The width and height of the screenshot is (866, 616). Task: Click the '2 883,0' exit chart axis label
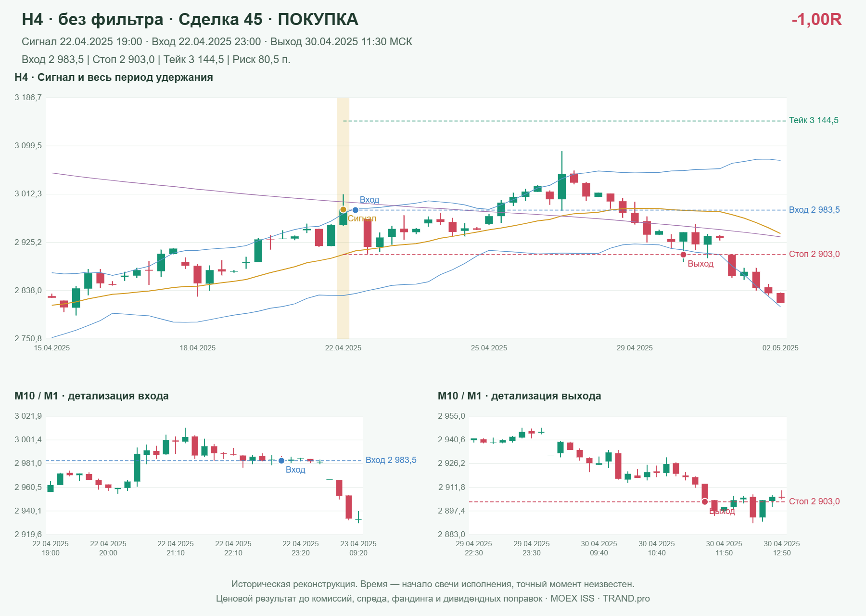[x=451, y=534]
